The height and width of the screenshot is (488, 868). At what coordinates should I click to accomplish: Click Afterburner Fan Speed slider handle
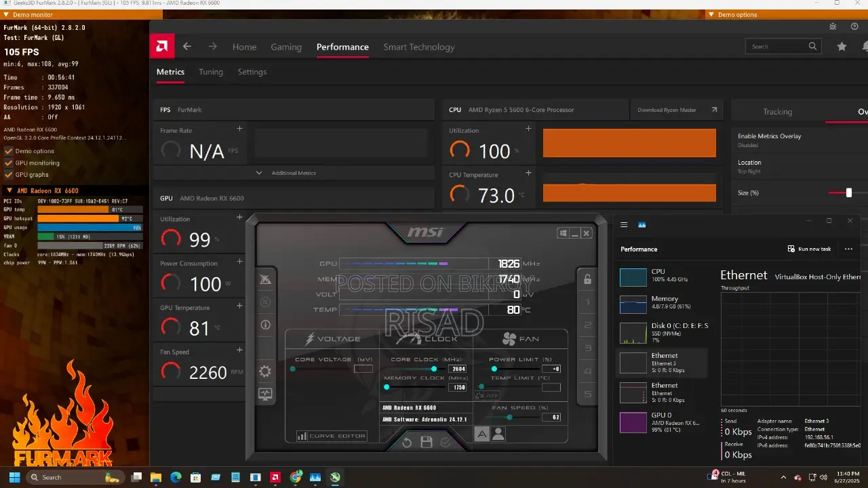tap(509, 417)
